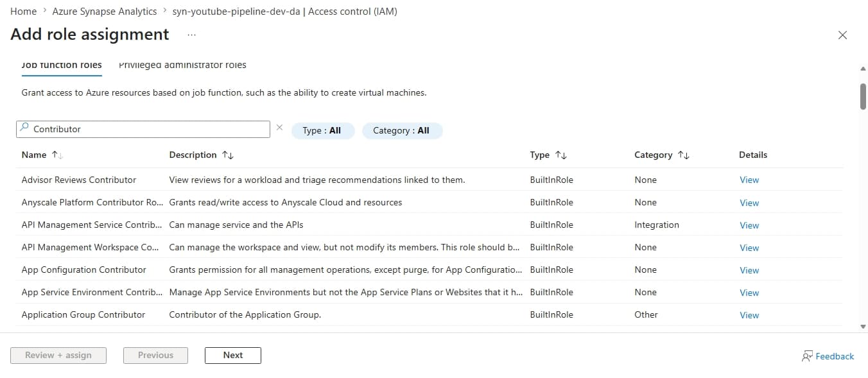Click 'Can manage service and the APIs' description
Screen dimensions: 868x378
236,225
